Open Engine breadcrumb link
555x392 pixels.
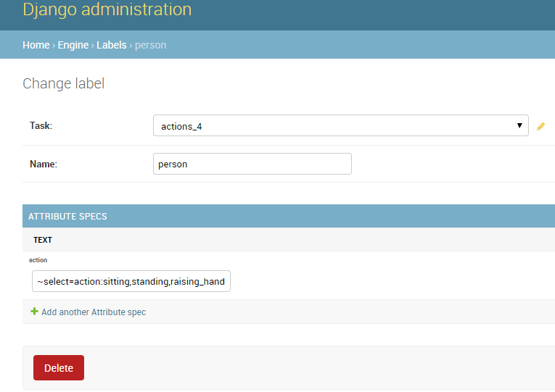pos(73,45)
